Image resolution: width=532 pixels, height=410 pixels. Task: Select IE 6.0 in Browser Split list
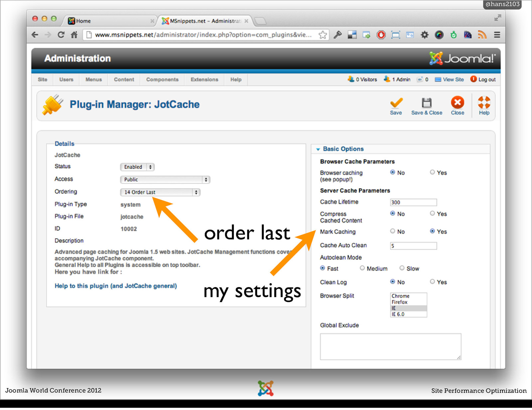pyautogui.click(x=408, y=314)
